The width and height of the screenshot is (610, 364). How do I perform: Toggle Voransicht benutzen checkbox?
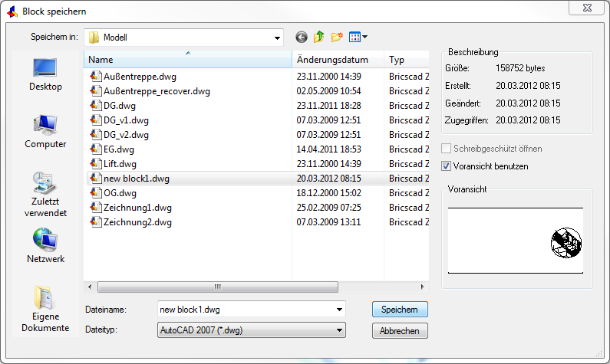pyautogui.click(x=447, y=166)
